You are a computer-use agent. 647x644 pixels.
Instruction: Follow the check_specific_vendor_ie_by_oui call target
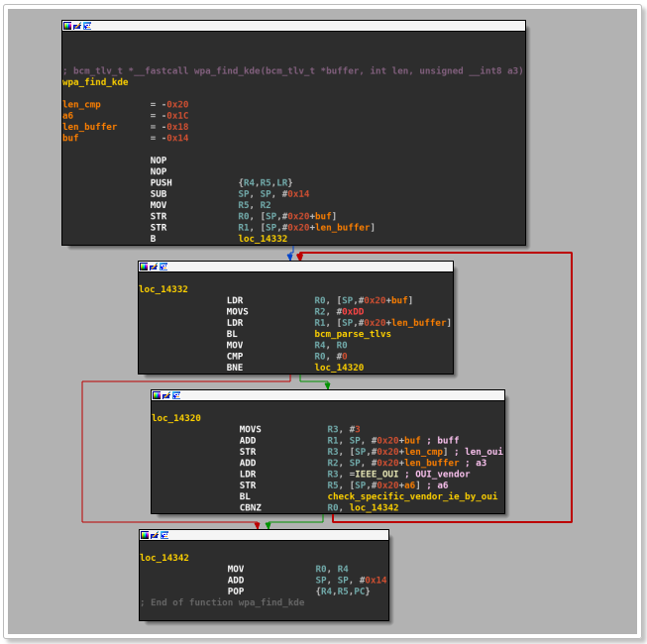pos(412,496)
